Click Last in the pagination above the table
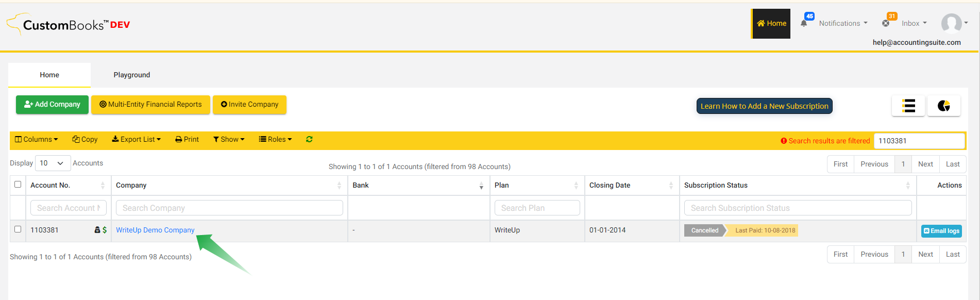This screenshot has width=980, height=300. (x=953, y=164)
